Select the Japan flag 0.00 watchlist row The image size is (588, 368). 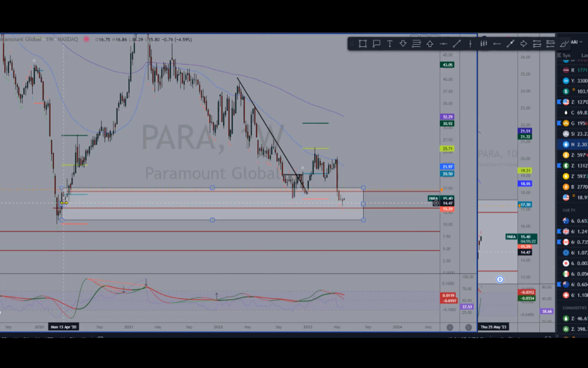point(572,263)
